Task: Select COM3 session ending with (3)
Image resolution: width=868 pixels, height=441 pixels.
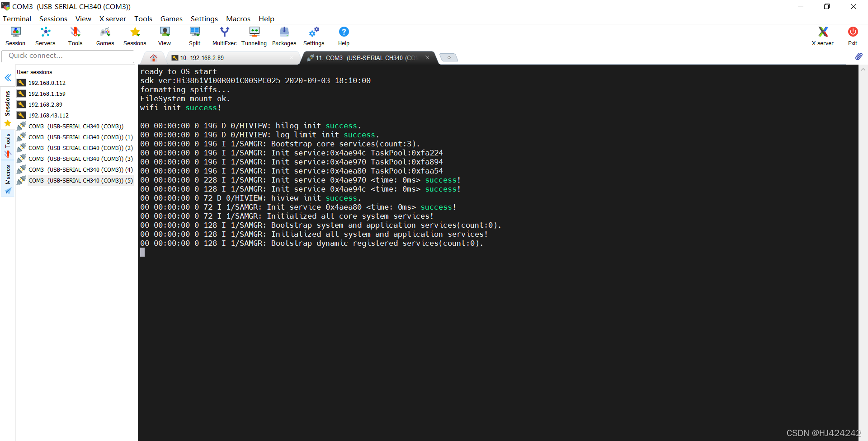Action: [x=80, y=159]
